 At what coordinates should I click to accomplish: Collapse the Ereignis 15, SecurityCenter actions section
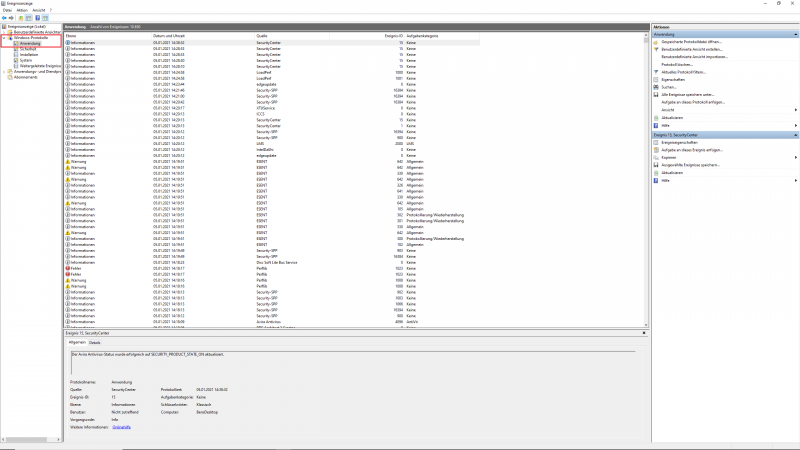[795, 135]
